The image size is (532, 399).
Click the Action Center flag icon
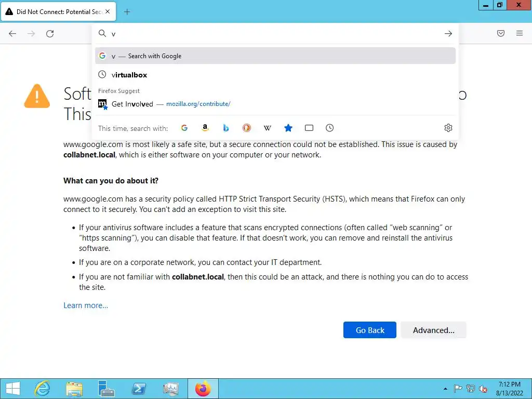click(x=458, y=389)
